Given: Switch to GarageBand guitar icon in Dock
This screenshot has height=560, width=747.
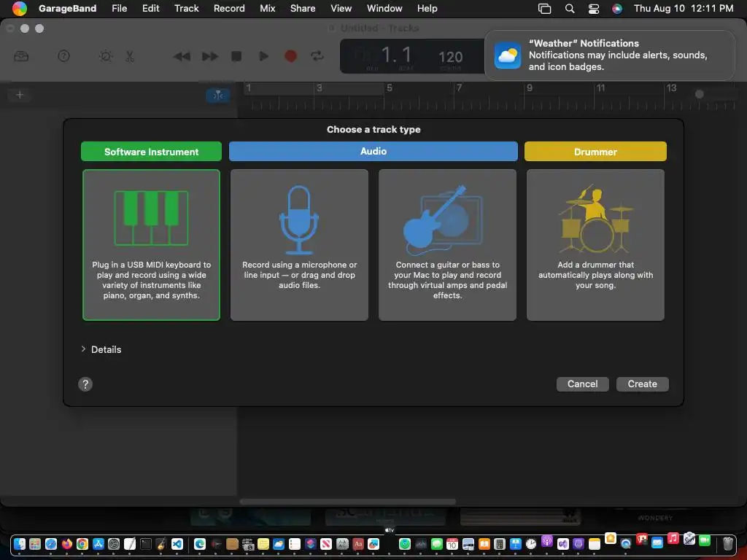Looking at the screenshot, I should click(x=161, y=544).
